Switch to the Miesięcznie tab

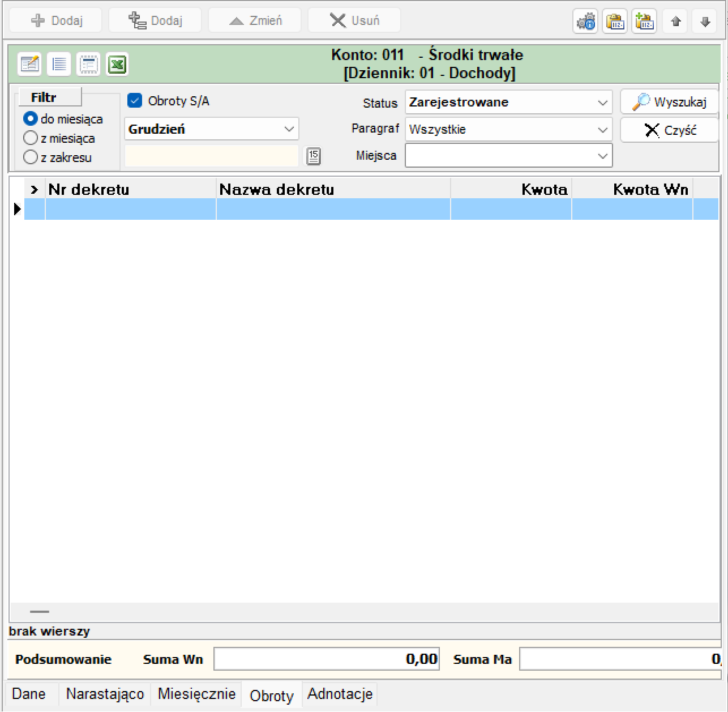[x=196, y=694]
